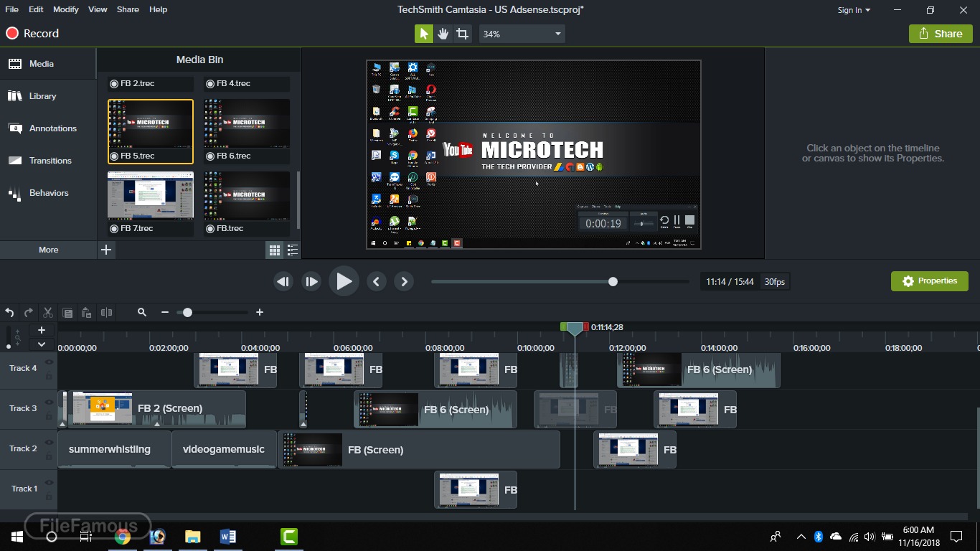Image resolution: width=980 pixels, height=551 pixels.
Task: Copy selected media on timeline
Action: coord(67,313)
